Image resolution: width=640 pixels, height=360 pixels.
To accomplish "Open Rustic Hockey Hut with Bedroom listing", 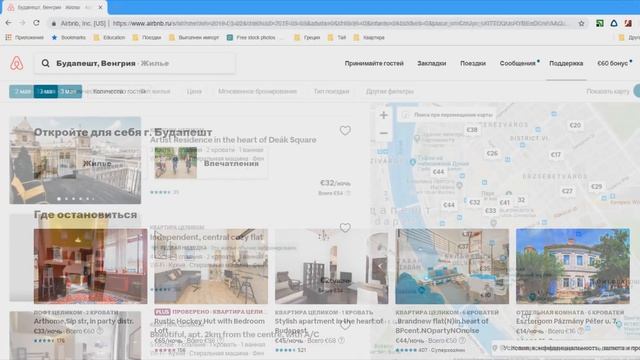I will point(209,325).
